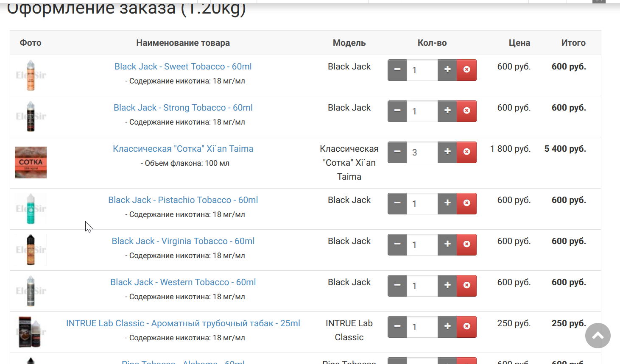Click quantity field for Black Jack Sweet Tobacco
Screen dimensions: 620x364
(422, 70)
